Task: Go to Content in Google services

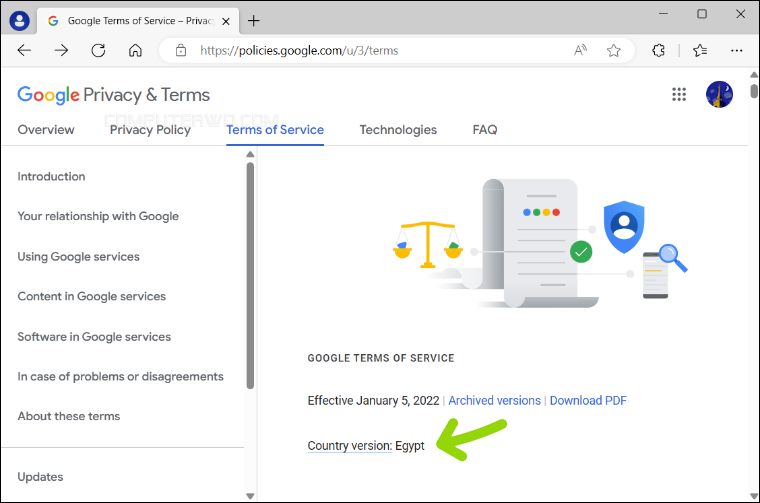Action: coord(92,296)
